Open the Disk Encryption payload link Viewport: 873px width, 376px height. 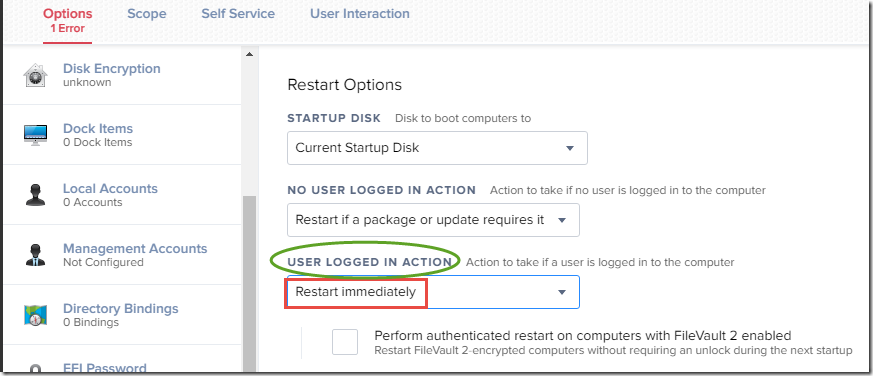coord(111,69)
